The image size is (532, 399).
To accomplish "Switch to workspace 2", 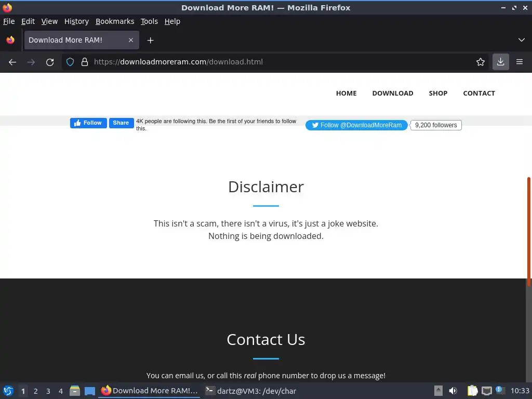I will (x=36, y=391).
